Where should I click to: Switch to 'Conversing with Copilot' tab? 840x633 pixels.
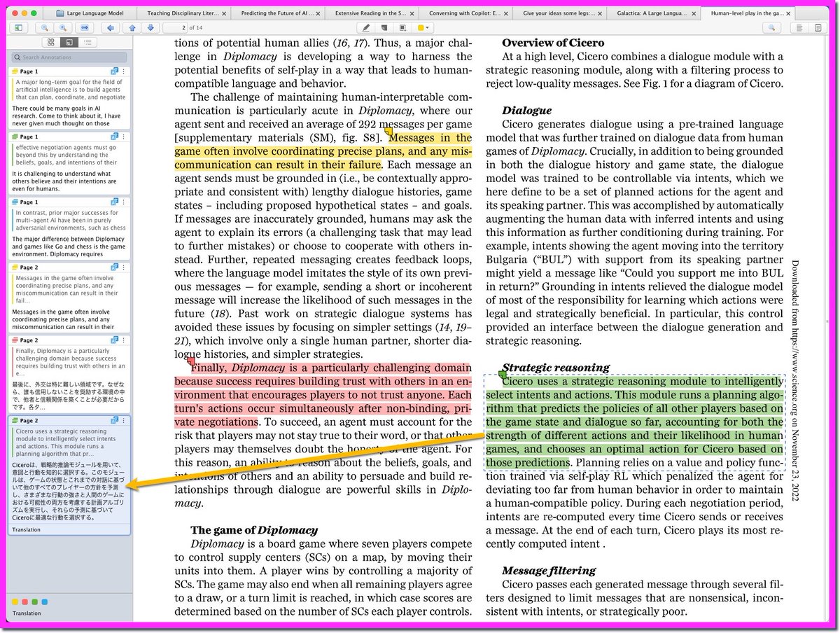click(x=467, y=13)
